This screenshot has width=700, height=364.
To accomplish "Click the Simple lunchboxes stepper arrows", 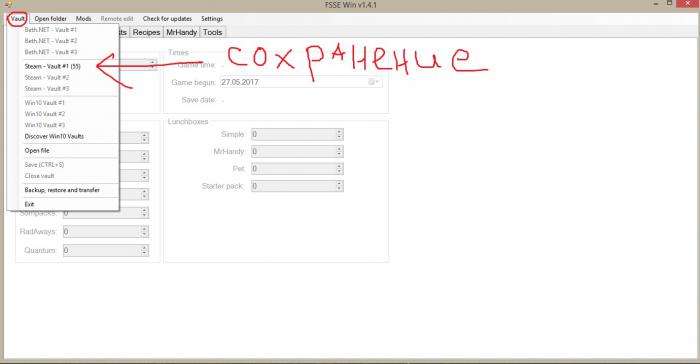I will coord(339,134).
